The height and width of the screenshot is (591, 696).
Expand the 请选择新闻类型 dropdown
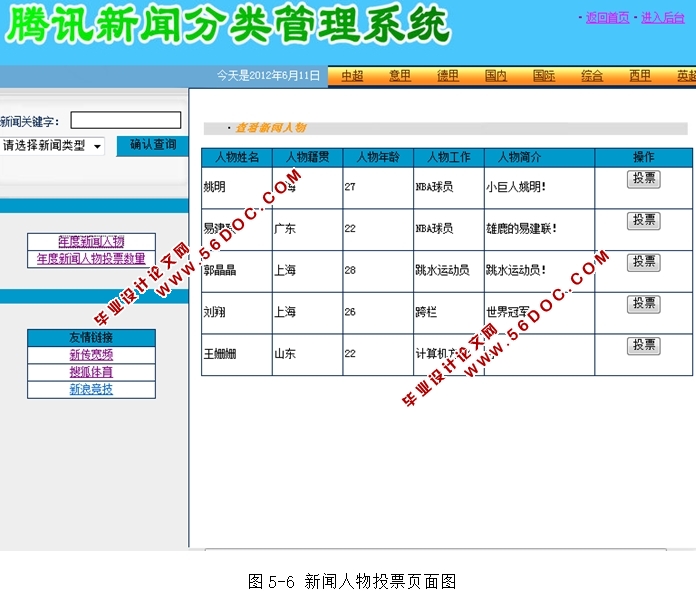(x=52, y=146)
